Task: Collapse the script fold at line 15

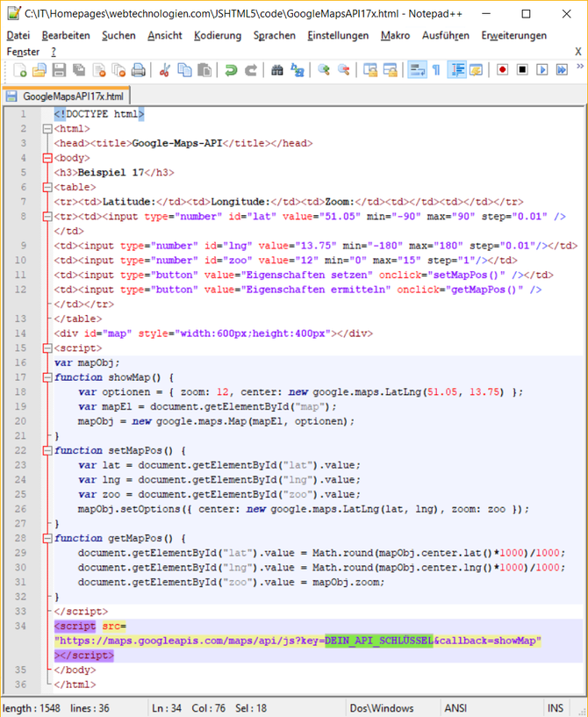Action: coord(47,348)
